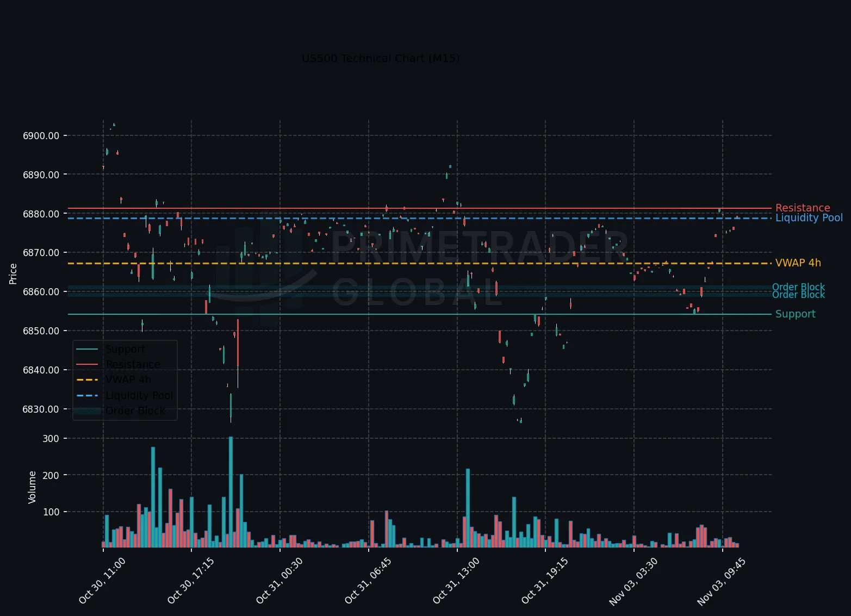Select the "Oct 31, 19:15" time axis label
Screen dimensions: 851x616
[545, 581]
